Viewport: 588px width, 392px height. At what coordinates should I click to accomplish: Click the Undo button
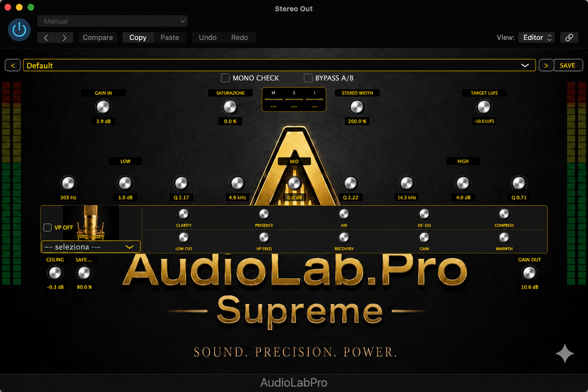(x=208, y=37)
